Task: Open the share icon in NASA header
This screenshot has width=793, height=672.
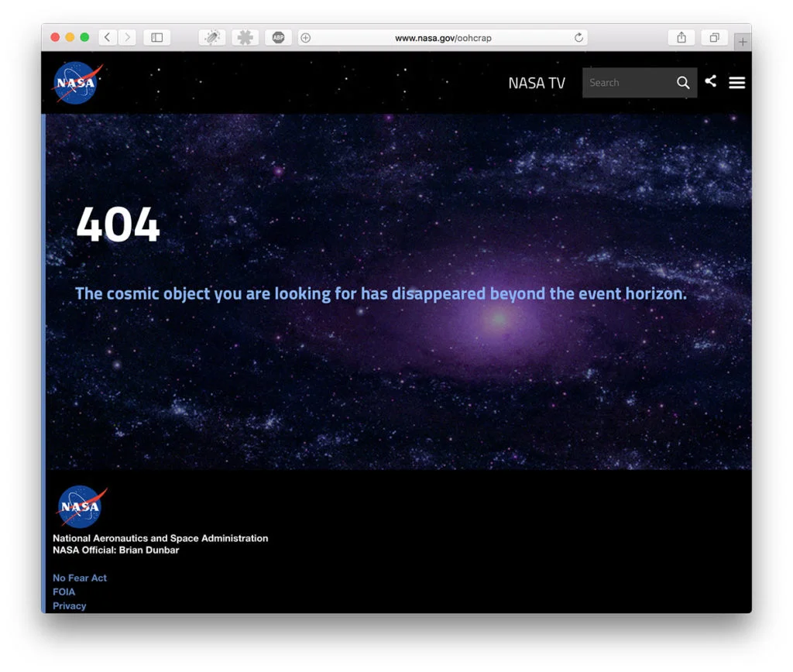Action: [x=710, y=81]
